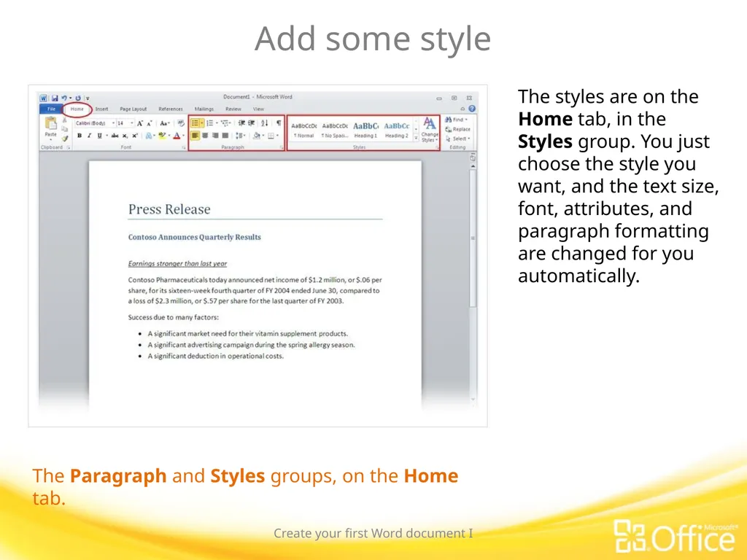This screenshot has width=747, height=560.
Task: Open the Review tab
Action: tap(233, 109)
